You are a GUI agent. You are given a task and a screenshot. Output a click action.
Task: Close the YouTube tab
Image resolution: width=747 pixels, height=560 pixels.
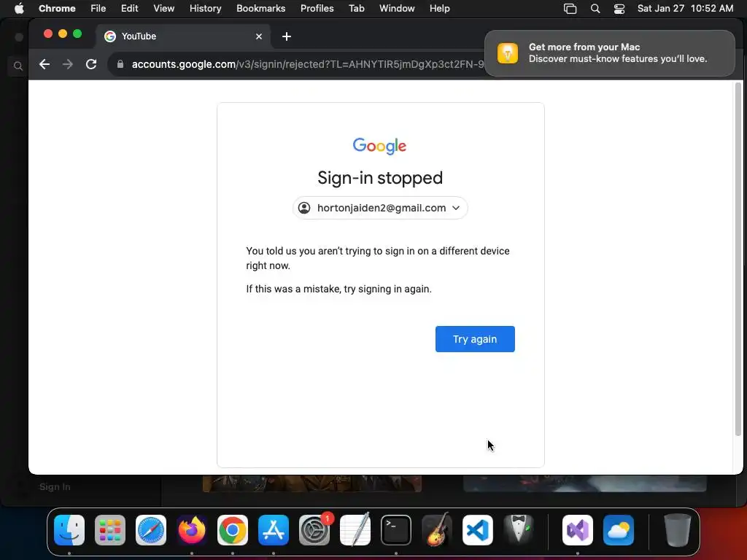259,36
